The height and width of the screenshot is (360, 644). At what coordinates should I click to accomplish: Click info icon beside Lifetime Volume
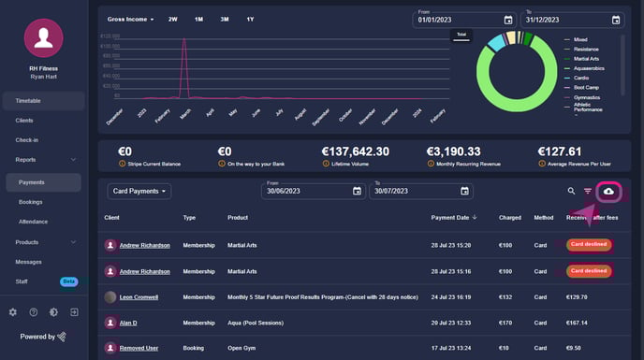pos(326,164)
